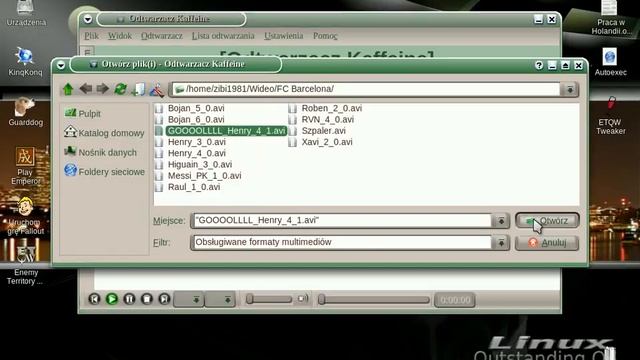Open KinqKonq desktop icon
Screen dimensions: 640x360
25,62
